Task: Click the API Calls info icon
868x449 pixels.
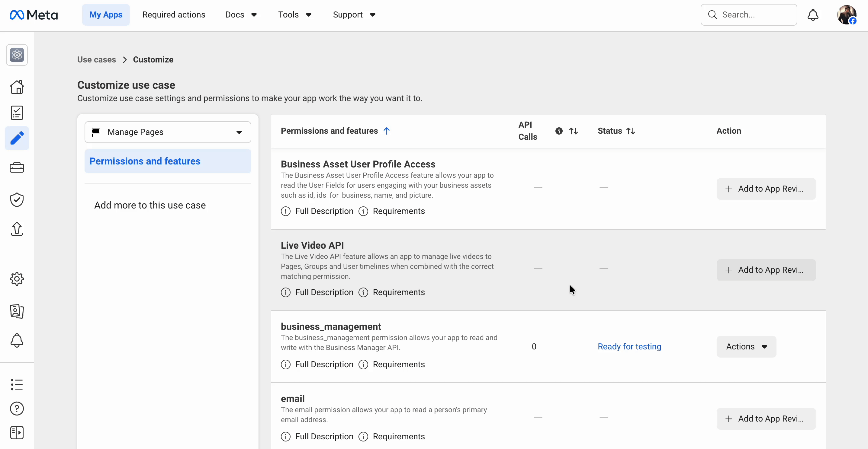Action: pyautogui.click(x=559, y=131)
